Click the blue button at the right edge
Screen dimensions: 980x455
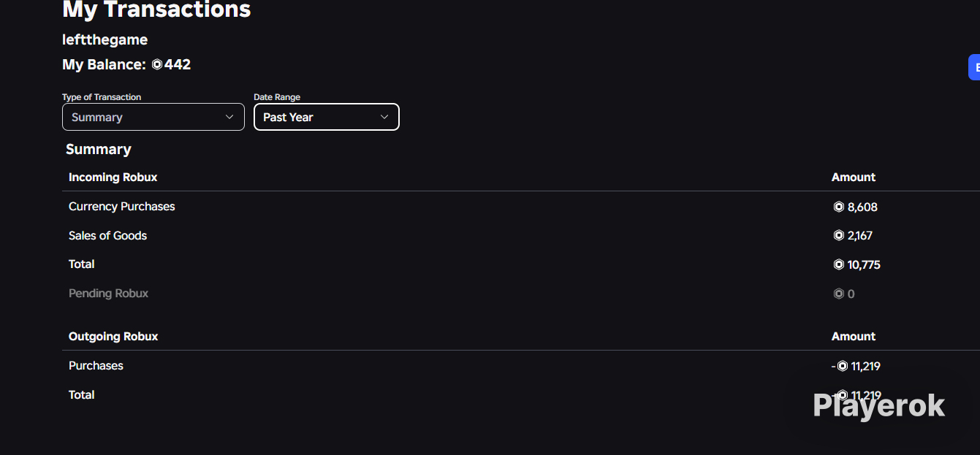click(x=974, y=67)
